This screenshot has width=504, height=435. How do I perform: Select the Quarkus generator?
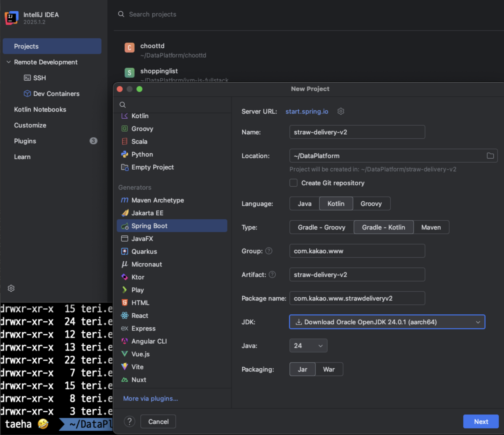[144, 251]
